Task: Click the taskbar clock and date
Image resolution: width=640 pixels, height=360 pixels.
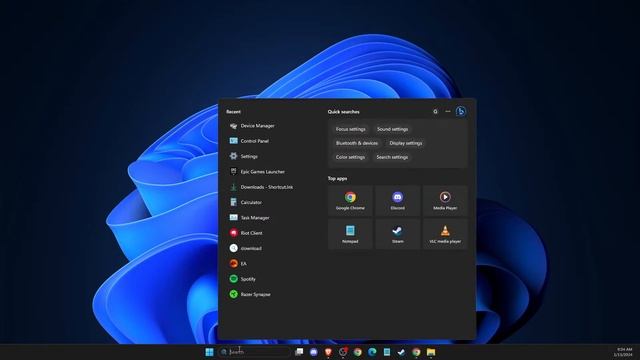Action: click(x=624, y=352)
